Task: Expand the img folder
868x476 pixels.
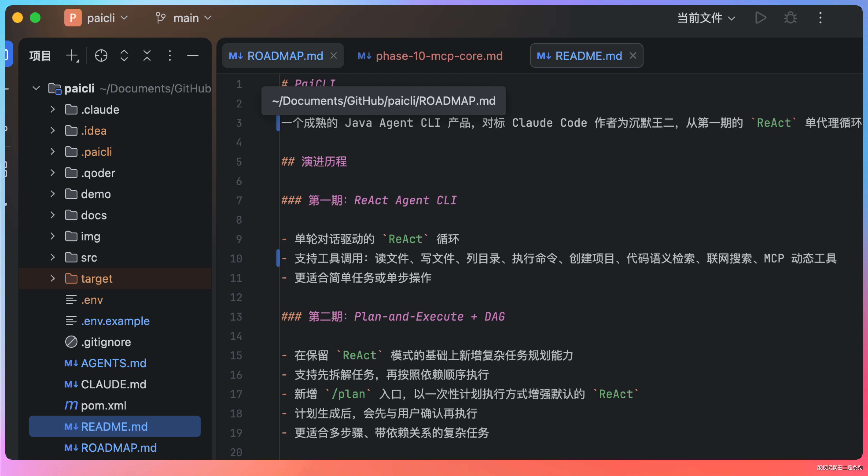Action: tap(52, 236)
